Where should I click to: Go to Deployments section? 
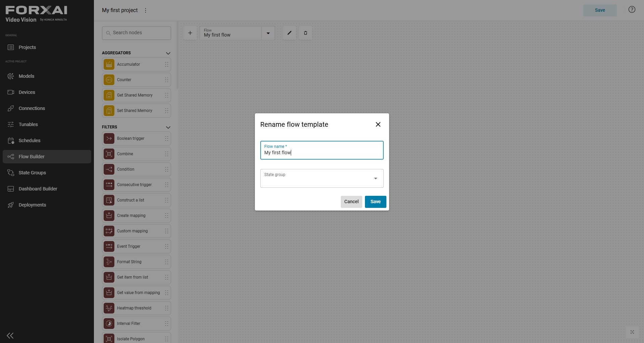[47, 205]
